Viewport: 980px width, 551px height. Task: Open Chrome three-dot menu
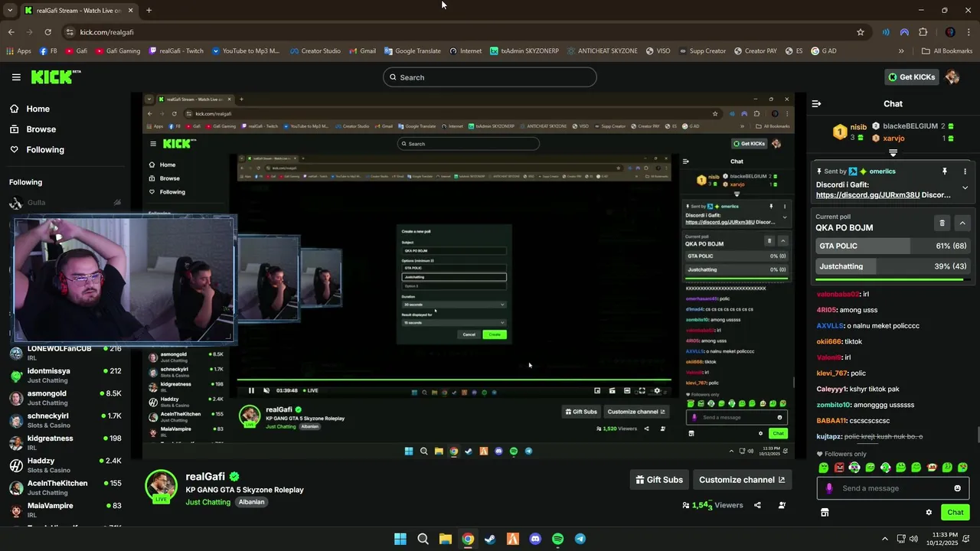point(969,32)
